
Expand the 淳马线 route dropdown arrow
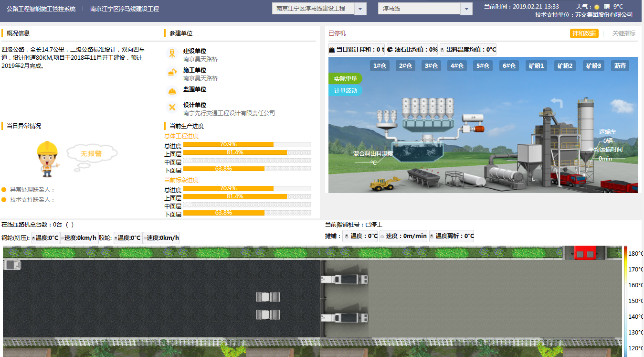pyautogui.click(x=466, y=9)
